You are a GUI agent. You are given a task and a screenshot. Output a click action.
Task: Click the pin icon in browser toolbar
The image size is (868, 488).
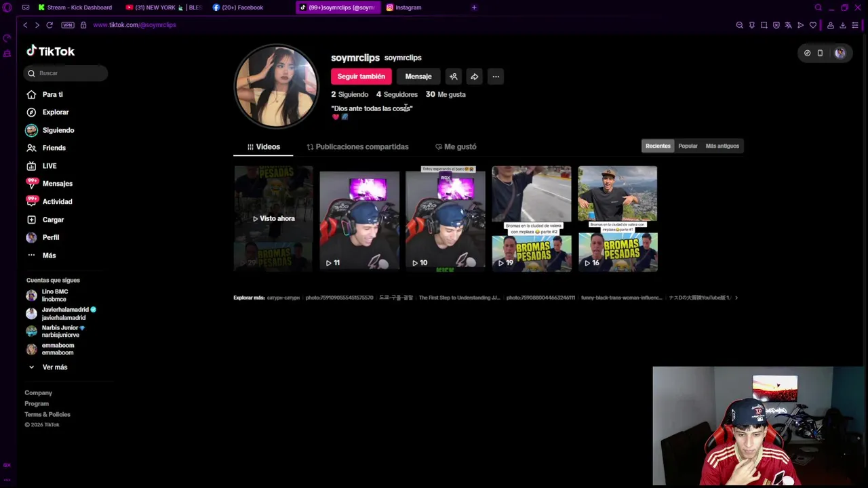click(x=751, y=25)
